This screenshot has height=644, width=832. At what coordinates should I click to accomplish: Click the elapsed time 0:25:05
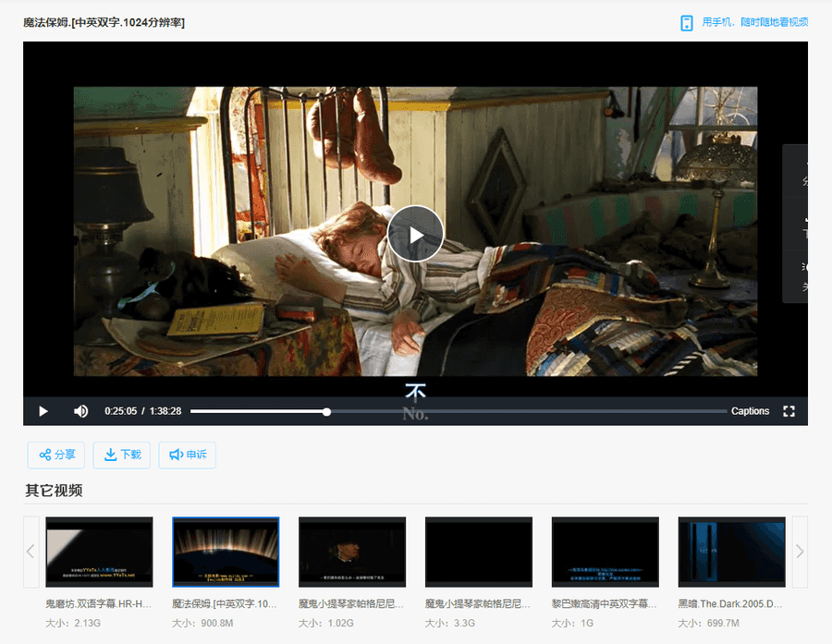pyautogui.click(x=120, y=411)
